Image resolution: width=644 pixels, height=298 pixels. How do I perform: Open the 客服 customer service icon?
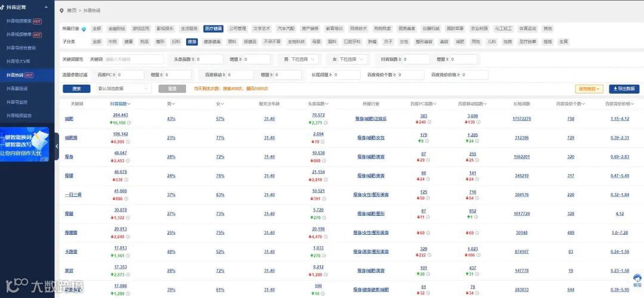pyautogui.click(x=637, y=280)
